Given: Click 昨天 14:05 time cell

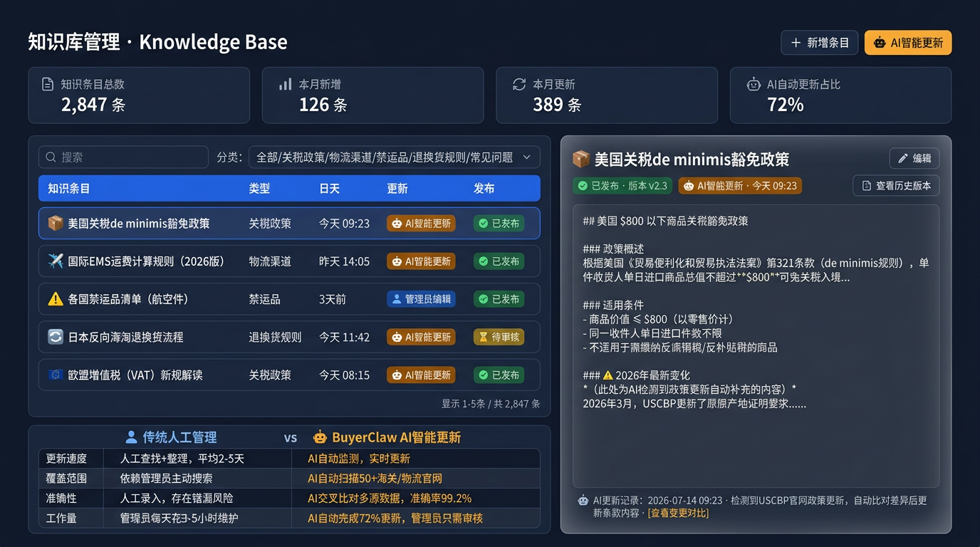Looking at the screenshot, I should pos(344,261).
